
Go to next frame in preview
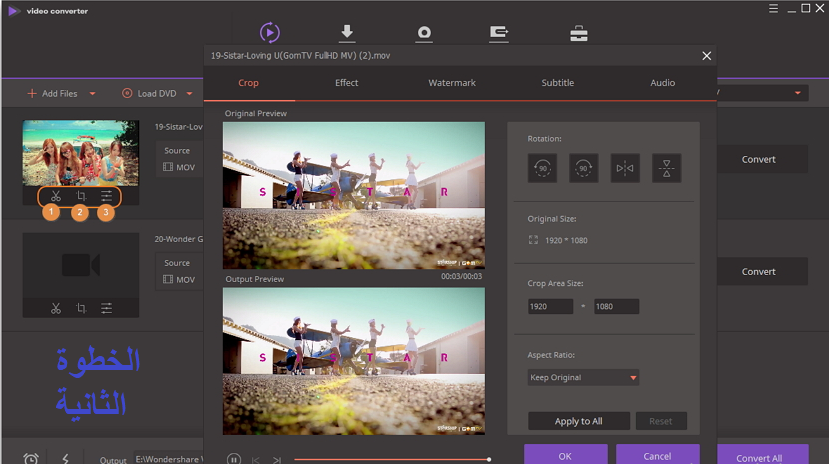277,460
